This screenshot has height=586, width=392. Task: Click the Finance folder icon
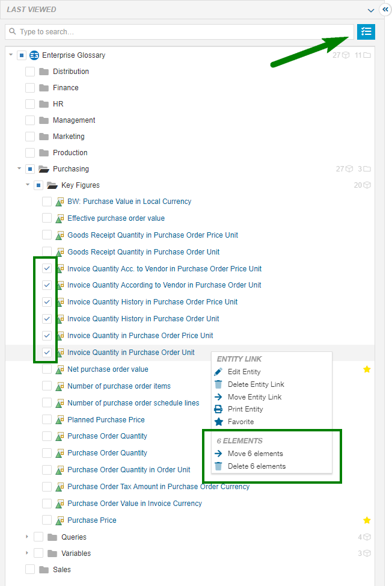[44, 88]
